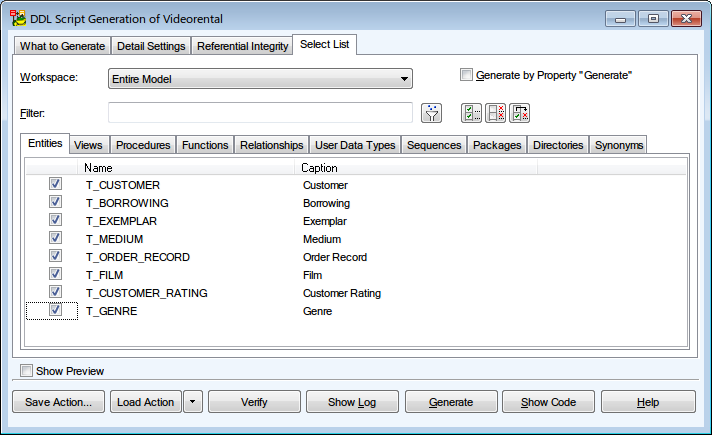The width and height of the screenshot is (712, 435).
Task: Select the T_MEDIUM name entry
Action: [x=114, y=239]
